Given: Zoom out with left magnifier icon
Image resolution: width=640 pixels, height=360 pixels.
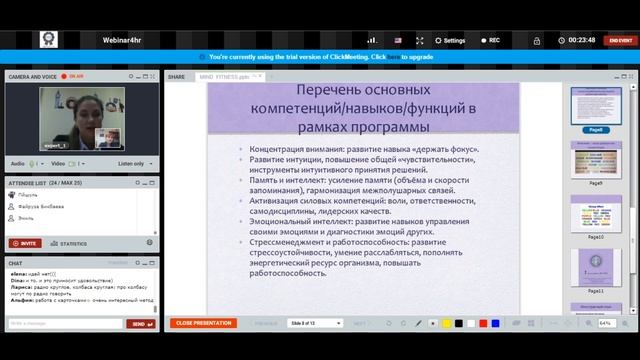Looking at the screenshot, I should 589,323.
